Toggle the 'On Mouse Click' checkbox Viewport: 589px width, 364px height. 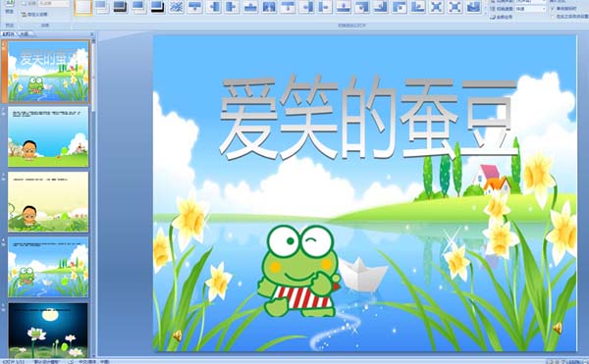click(553, 8)
